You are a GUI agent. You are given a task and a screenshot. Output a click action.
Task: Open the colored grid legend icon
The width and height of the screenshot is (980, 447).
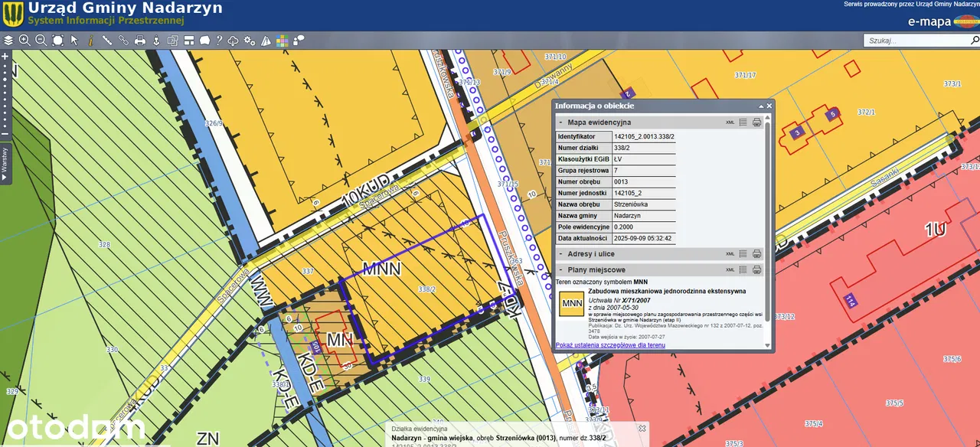click(283, 41)
